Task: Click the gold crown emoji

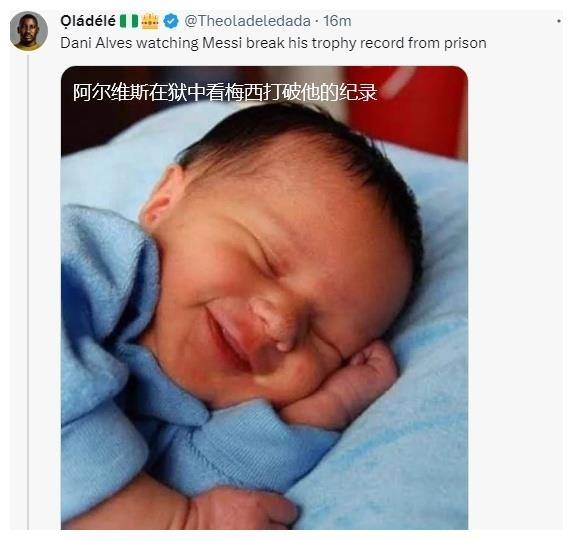Action: click(150, 21)
